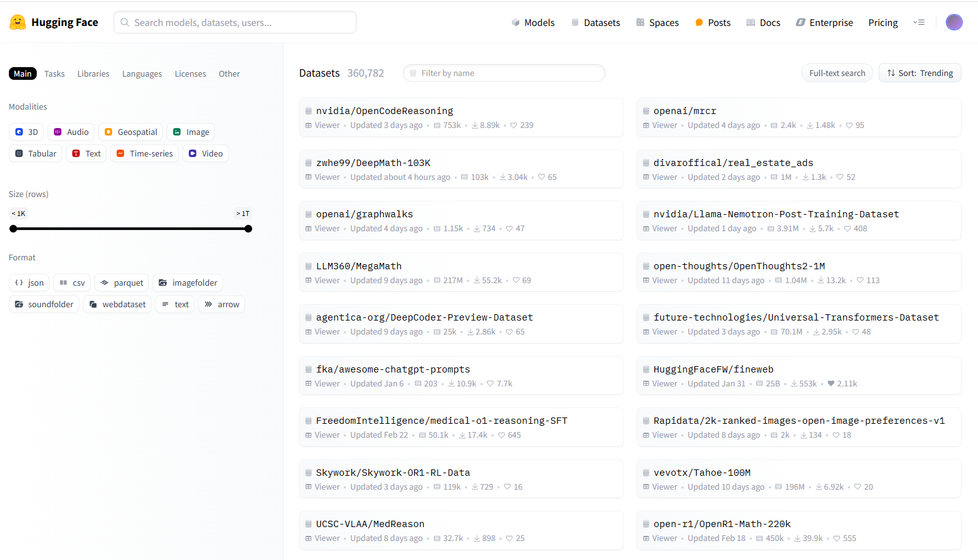
Task: Switch to the Tasks filter tab
Action: point(54,73)
